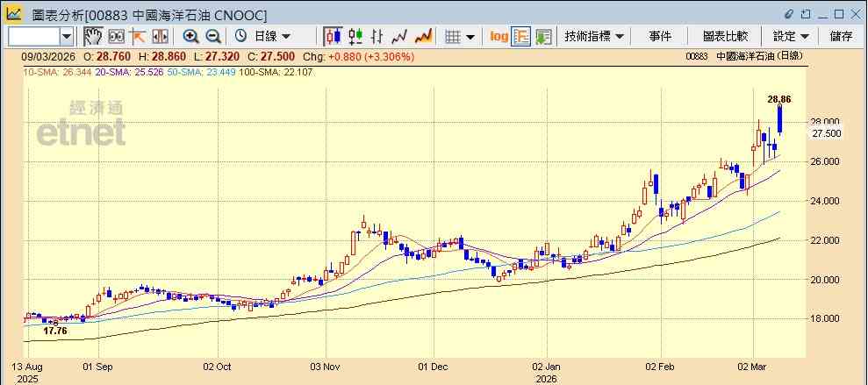The height and width of the screenshot is (385, 868).
Task: Click the pop-out window icon
Action: coord(806,14)
